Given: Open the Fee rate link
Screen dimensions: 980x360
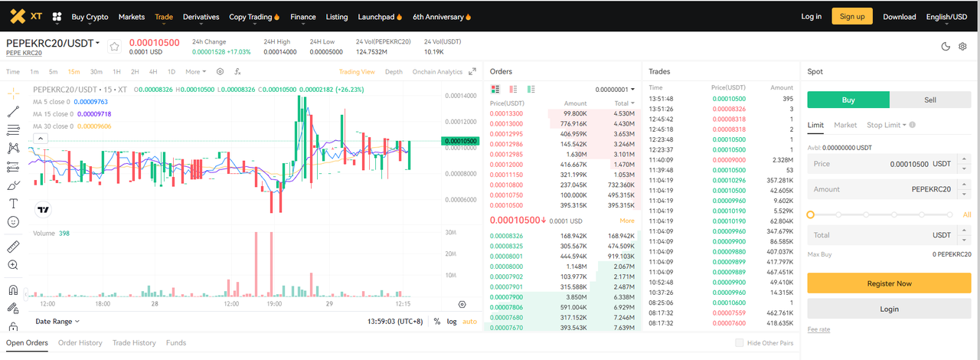Looking at the screenshot, I should (818, 329).
